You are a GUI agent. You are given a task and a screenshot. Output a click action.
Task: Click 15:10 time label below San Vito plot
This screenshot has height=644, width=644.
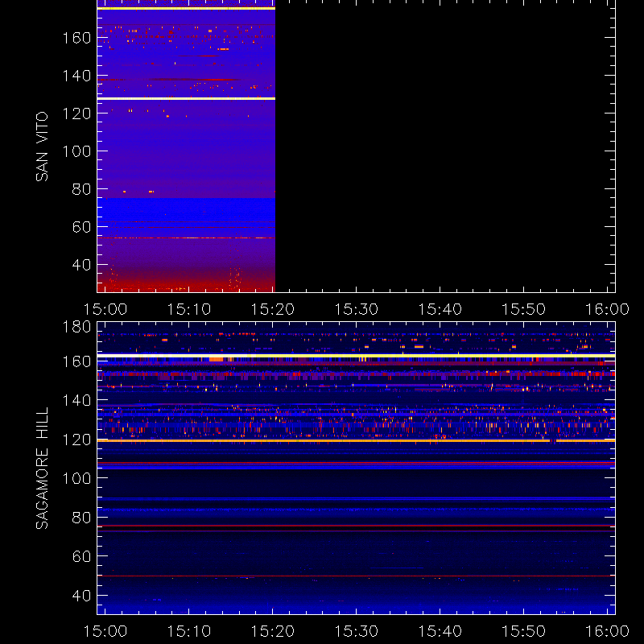click(x=189, y=309)
